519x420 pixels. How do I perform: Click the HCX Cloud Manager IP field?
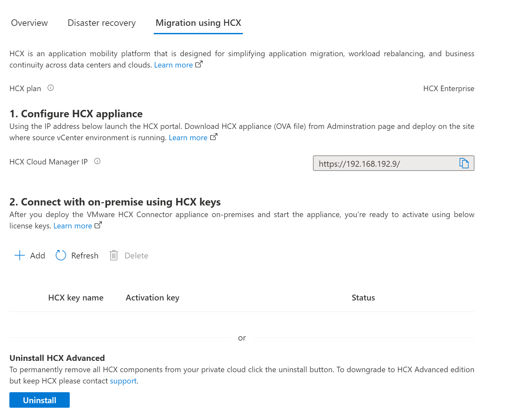[393, 163]
